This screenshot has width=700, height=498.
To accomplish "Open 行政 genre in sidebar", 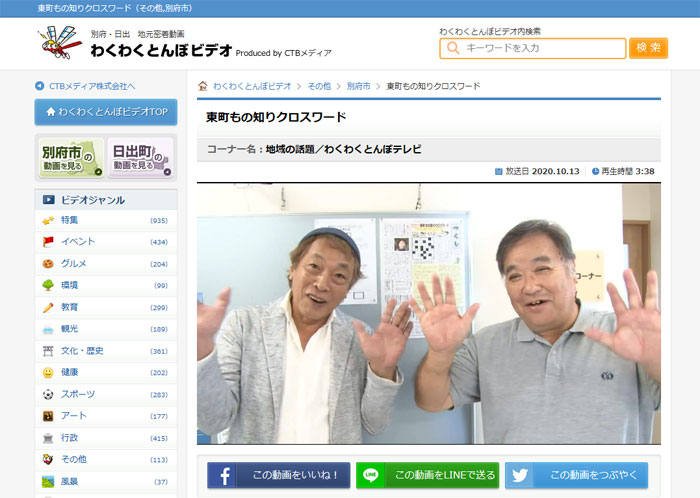I will [x=106, y=438].
